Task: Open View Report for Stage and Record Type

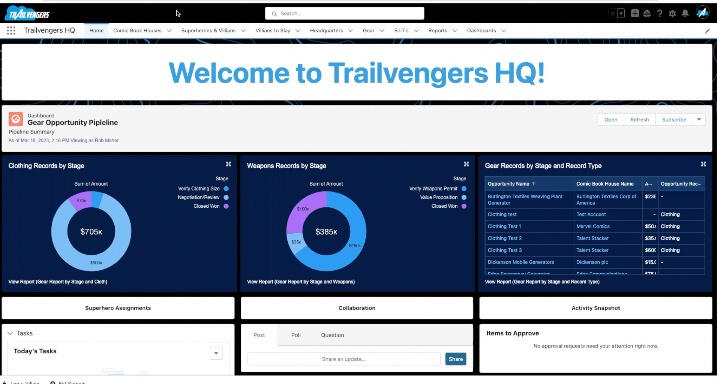Action: 542,282
